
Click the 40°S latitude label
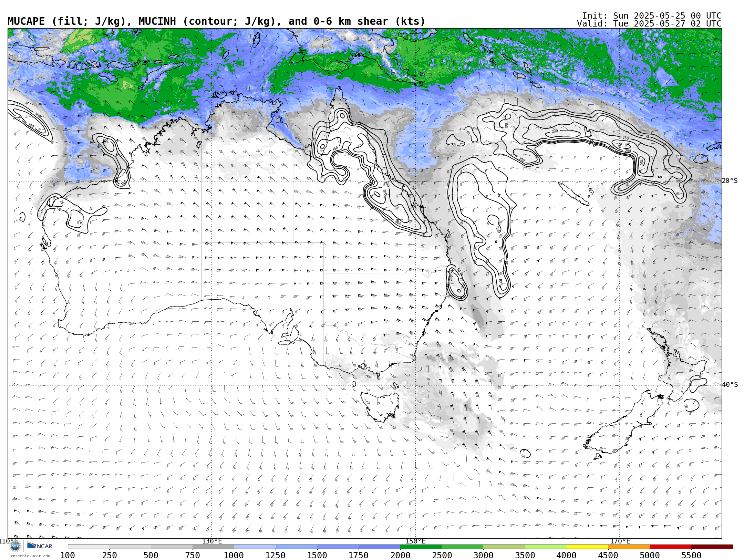coord(730,385)
